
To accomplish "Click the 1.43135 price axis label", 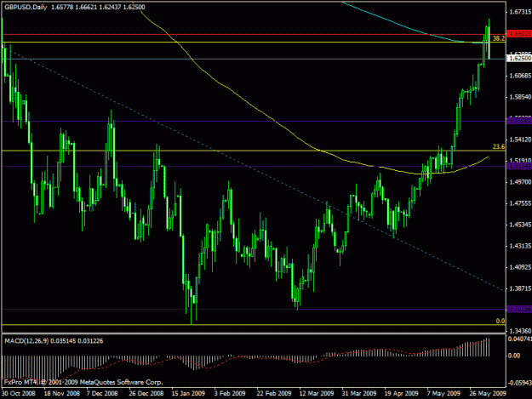I will pos(520,246).
